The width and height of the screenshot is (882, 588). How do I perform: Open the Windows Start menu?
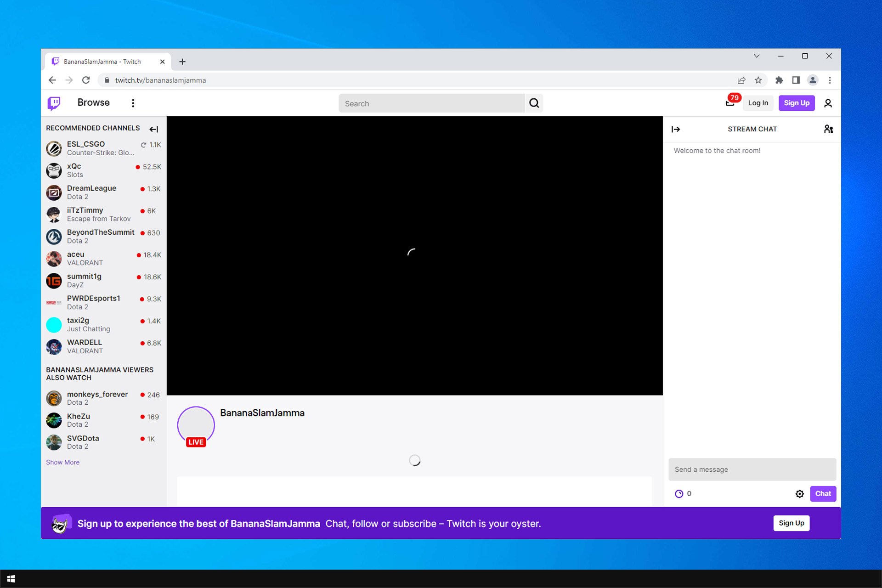(x=11, y=579)
